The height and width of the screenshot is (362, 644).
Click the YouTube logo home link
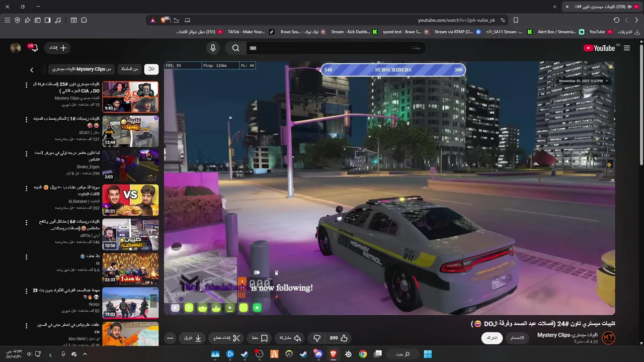click(599, 48)
